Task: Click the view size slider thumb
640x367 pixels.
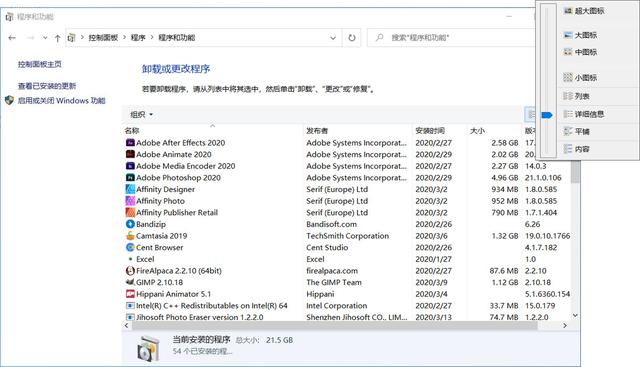Action: 547,115
